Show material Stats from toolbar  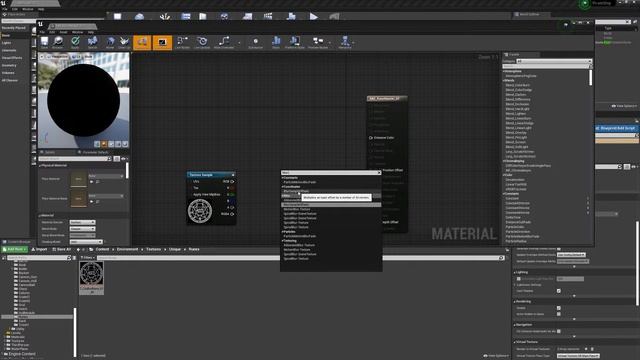(x=276, y=42)
